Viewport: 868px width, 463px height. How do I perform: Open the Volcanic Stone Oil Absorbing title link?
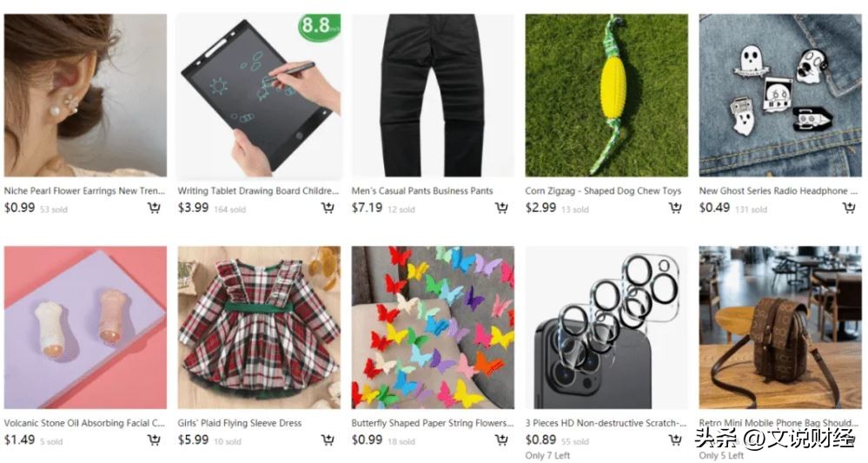(x=84, y=423)
